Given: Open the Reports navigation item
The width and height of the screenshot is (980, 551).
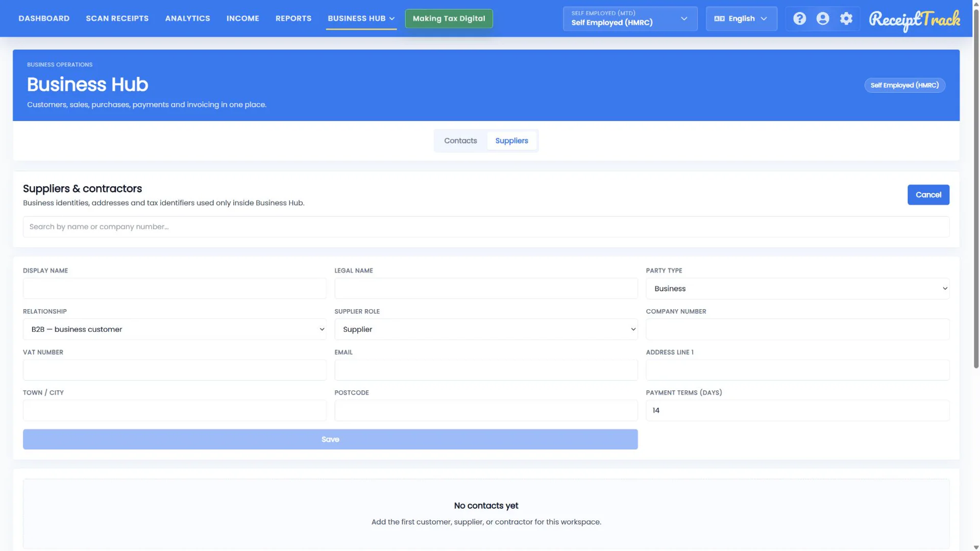Looking at the screenshot, I should click(293, 18).
